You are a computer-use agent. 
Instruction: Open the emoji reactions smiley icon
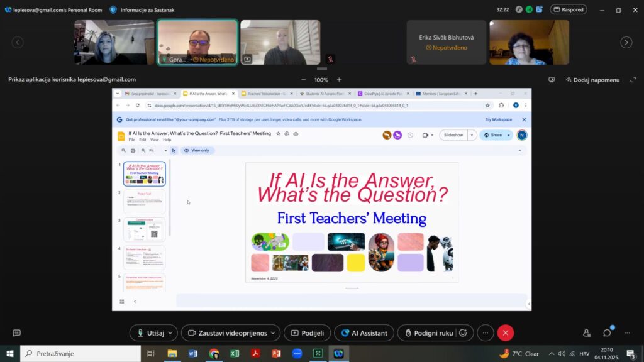pyautogui.click(x=464, y=333)
